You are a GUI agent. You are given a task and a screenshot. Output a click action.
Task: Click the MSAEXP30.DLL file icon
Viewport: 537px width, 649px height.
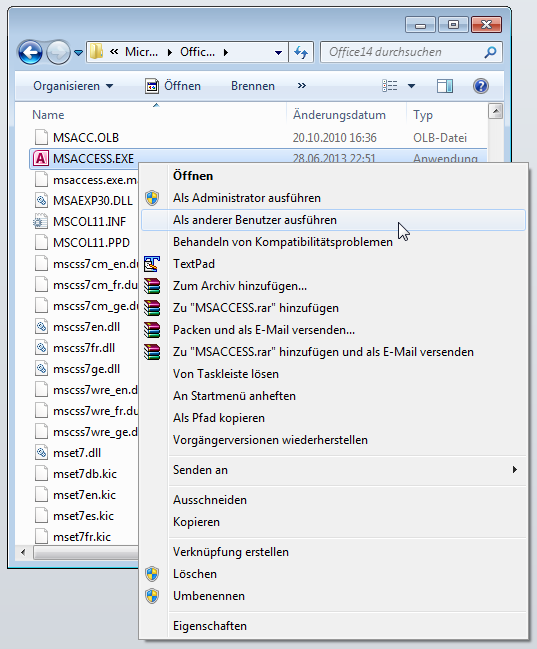(x=41, y=201)
